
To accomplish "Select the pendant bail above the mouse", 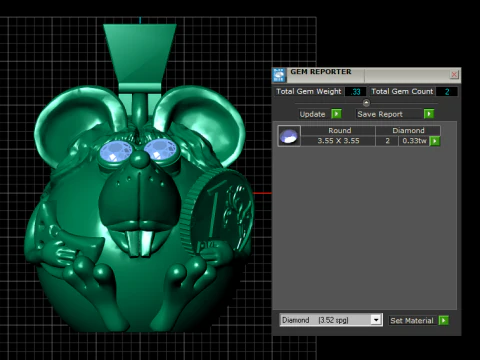I will pyautogui.click(x=140, y=53).
